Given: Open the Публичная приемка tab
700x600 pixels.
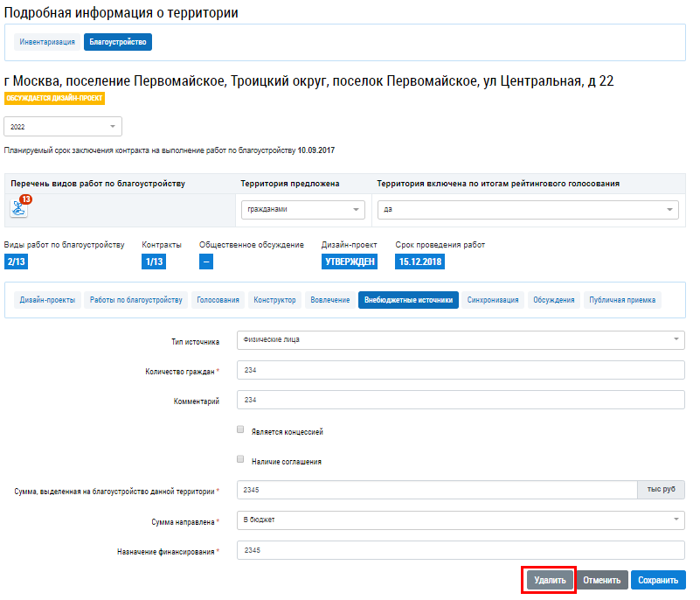Looking at the screenshot, I should coord(622,300).
